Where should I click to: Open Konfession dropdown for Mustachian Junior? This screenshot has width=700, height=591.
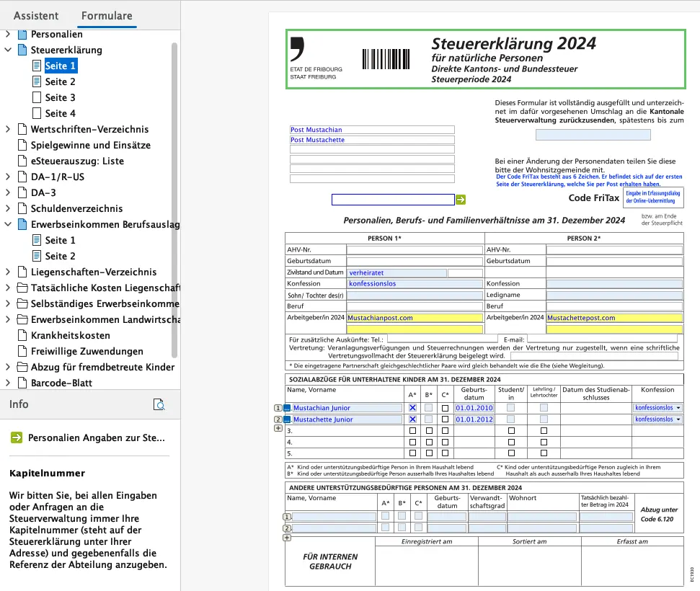[678, 408]
